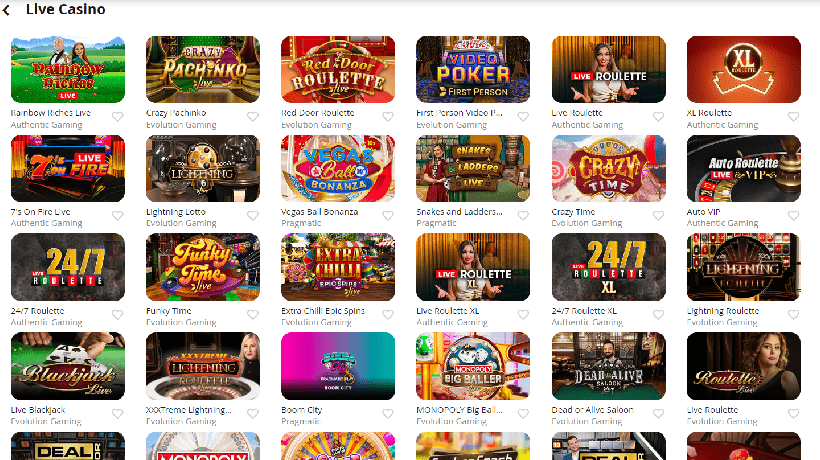Open First Person Video Poker thumbnail

click(473, 69)
